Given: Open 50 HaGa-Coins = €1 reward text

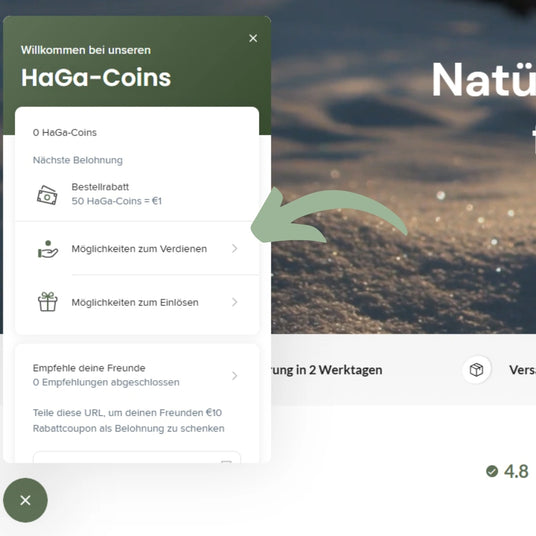Looking at the screenshot, I should pyautogui.click(x=117, y=201).
